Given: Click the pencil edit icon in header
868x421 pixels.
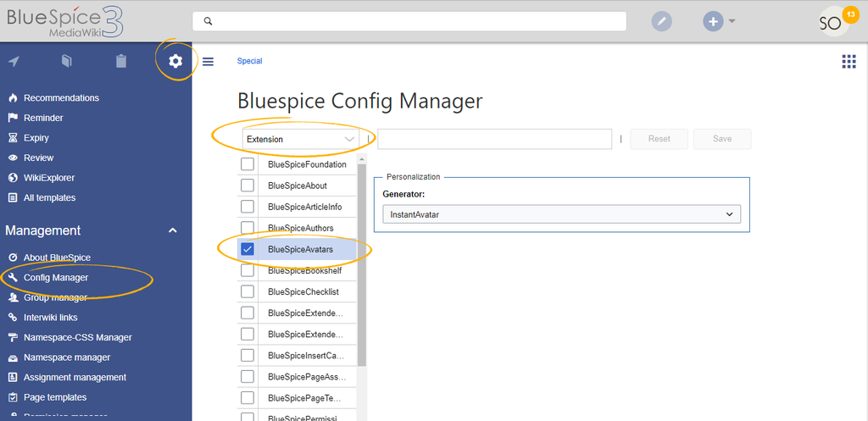Looking at the screenshot, I should point(661,21).
